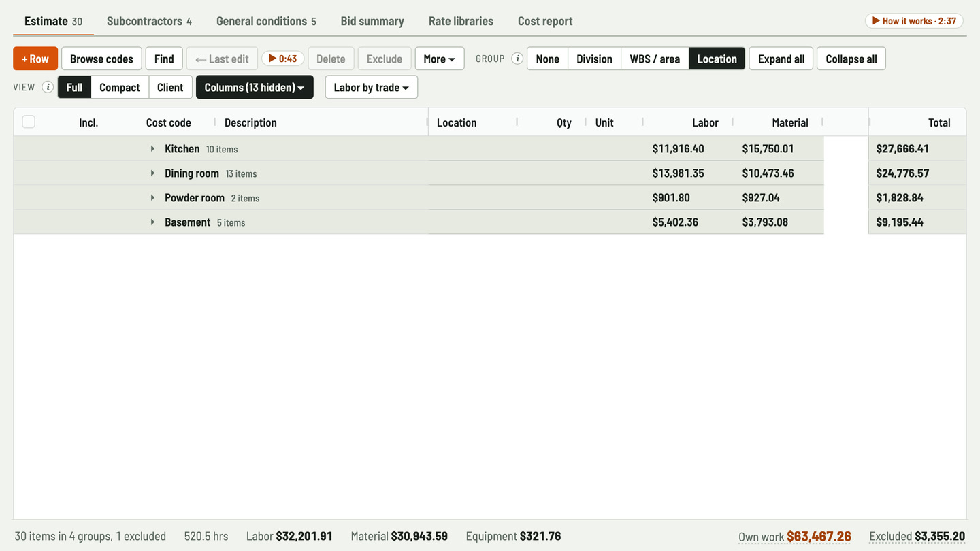This screenshot has width=980, height=551.
Task: Expand the Powder room group
Action: (x=152, y=197)
